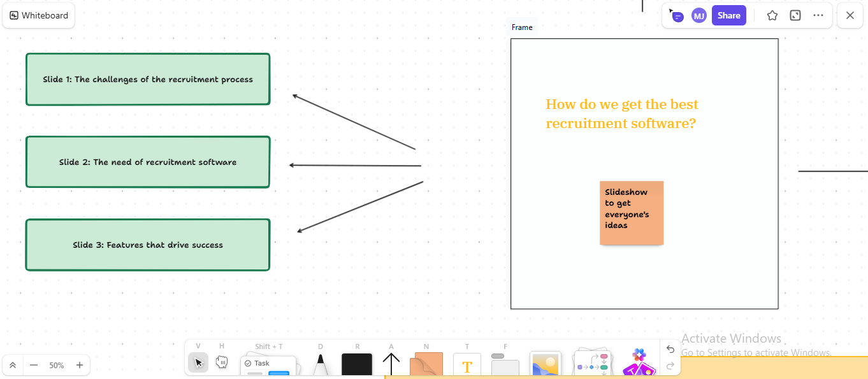
Task: Select the pointer selection tool
Action: pyautogui.click(x=198, y=362)
